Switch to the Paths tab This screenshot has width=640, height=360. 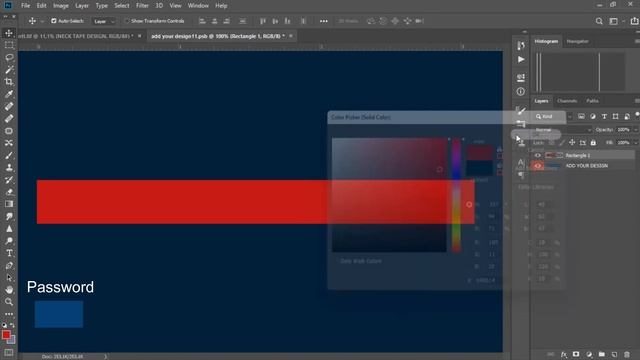[x=592, y=101]
